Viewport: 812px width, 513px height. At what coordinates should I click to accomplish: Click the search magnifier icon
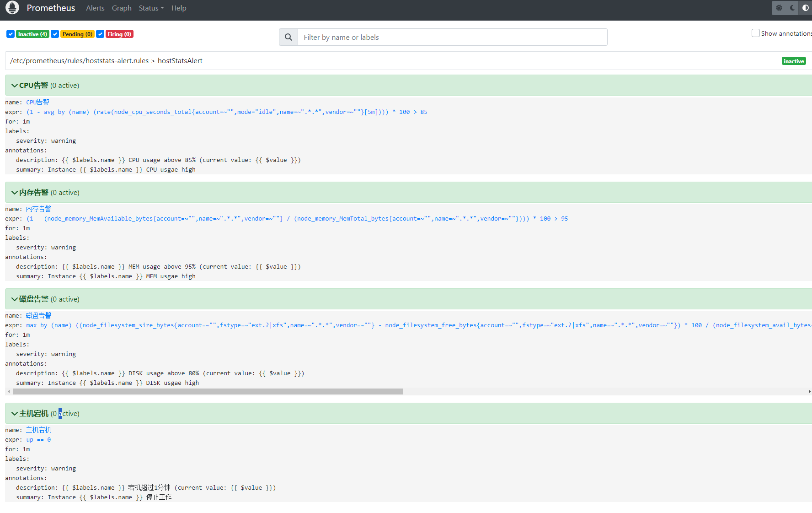(x=288, y=37)
